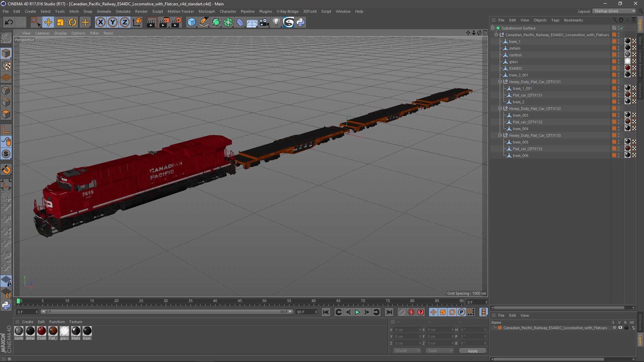Select the ES40 red material swatch
Image resolution: width=644 pixels, height=362 pixels.
click(x=42, y=331)
